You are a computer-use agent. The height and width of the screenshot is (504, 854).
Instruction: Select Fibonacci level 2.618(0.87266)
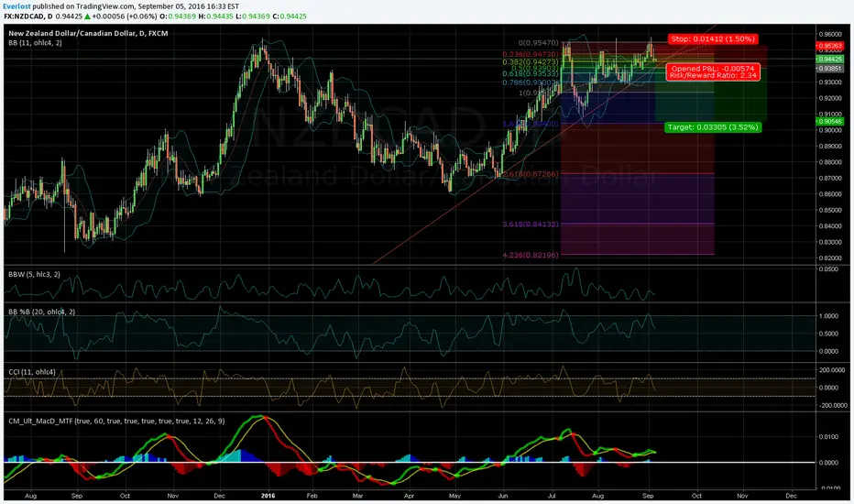point(531,174)
